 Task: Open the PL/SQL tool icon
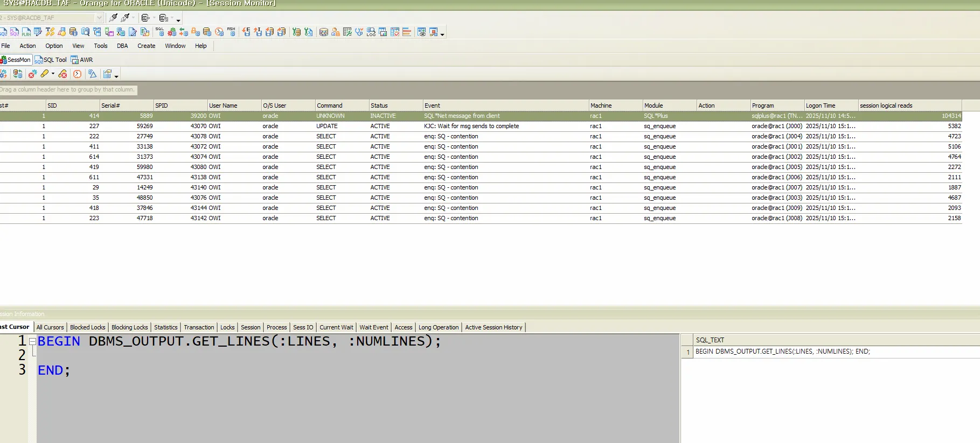15,32
